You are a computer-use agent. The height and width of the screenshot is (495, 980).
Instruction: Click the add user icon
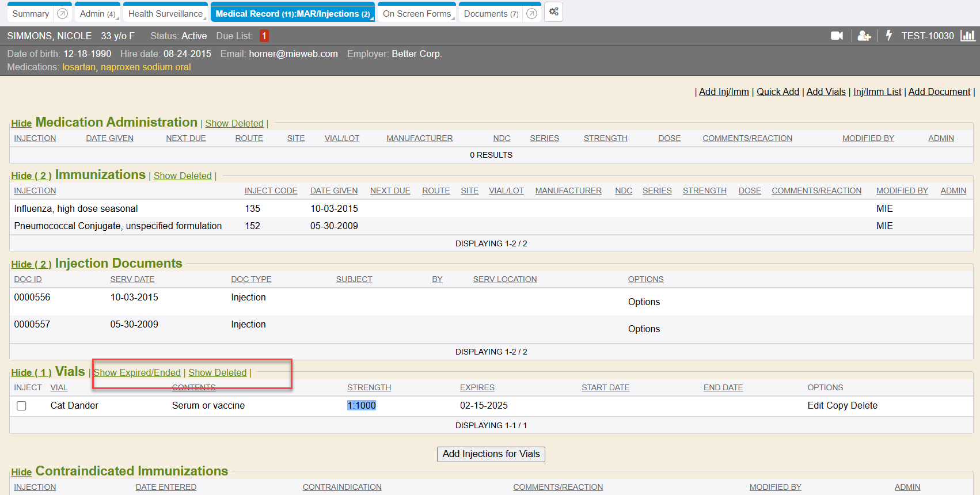click(x=864, y=36)
